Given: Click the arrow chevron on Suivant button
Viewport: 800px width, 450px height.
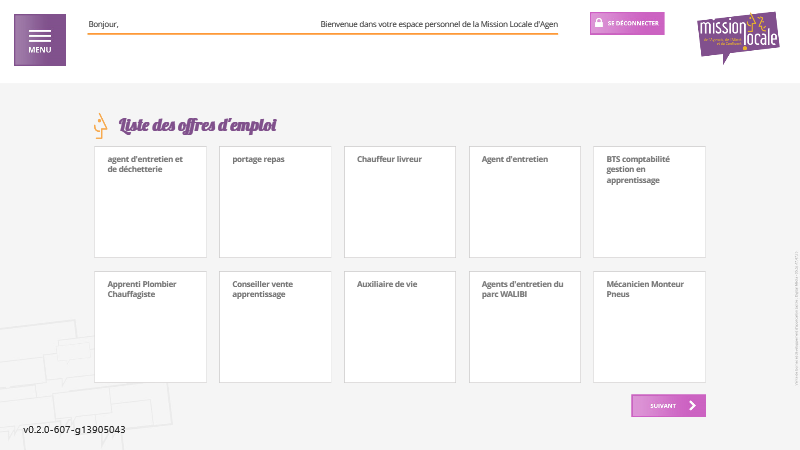Looking at the screenshot, I should (692, 405).
